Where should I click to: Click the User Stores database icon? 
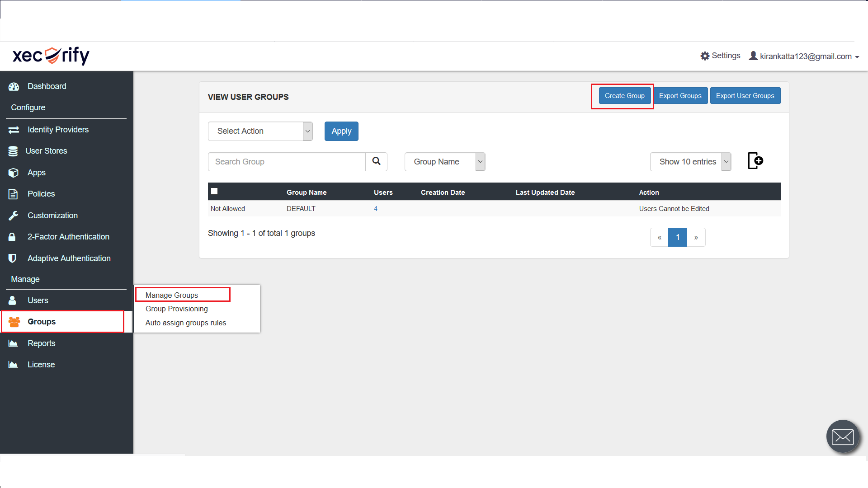point(13,151)
